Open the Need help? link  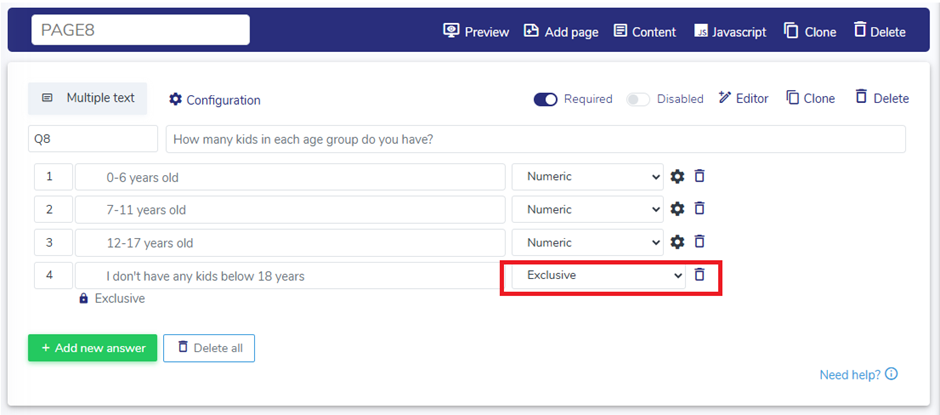tap(858, 375)
